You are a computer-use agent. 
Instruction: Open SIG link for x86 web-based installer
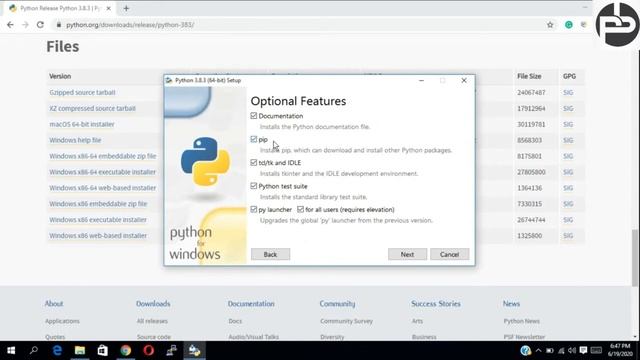pyautogui.click(x=568, y=236)
